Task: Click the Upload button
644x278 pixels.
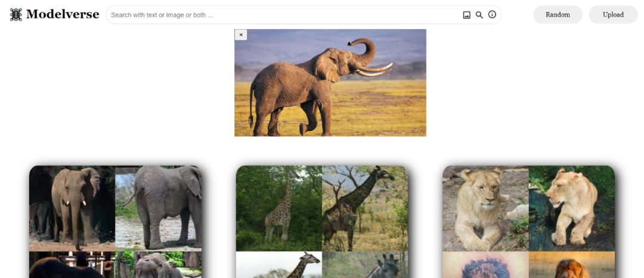Action: click(x=613, y=15)
